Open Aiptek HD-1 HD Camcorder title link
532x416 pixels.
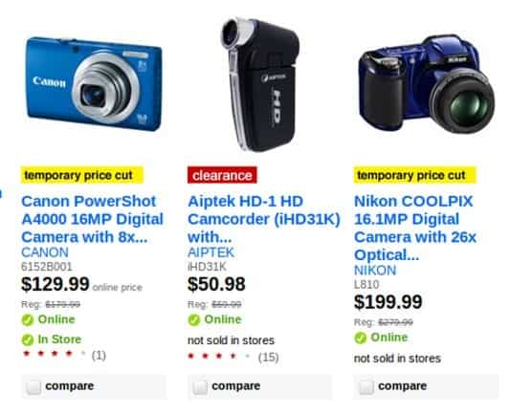264,219
